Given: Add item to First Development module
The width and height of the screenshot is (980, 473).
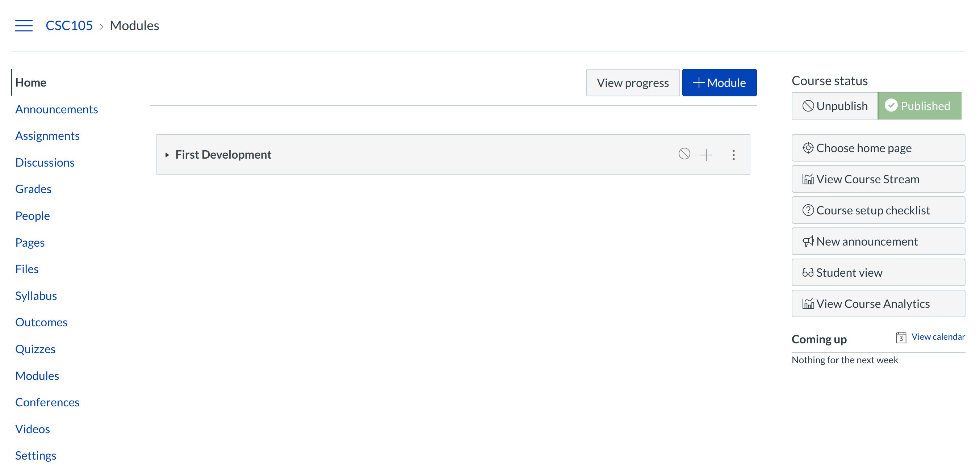Looking at the screenshot, I should click(706, 155).
